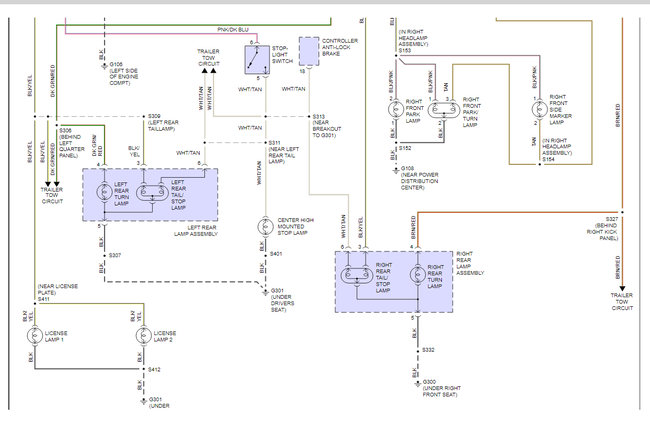Select the right front park/turn lamp bulb symbol
Image resolution: width=650 pixels, height=421 pixels.
pos(444,110)
